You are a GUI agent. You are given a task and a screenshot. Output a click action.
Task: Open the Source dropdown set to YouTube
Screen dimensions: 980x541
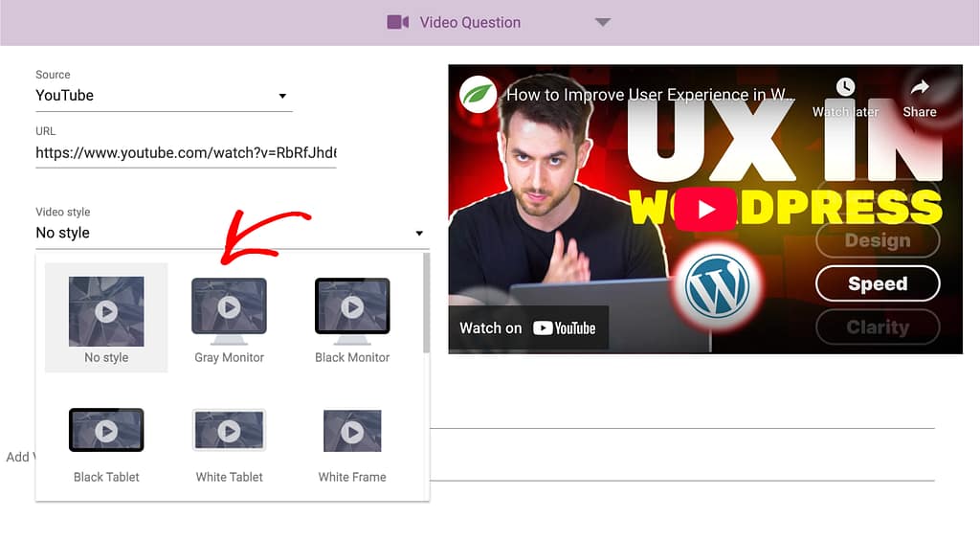[162, 96]
